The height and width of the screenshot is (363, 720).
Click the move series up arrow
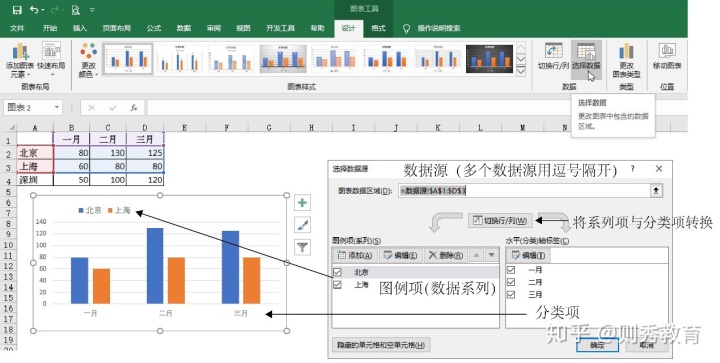click(x=476, y=255)
